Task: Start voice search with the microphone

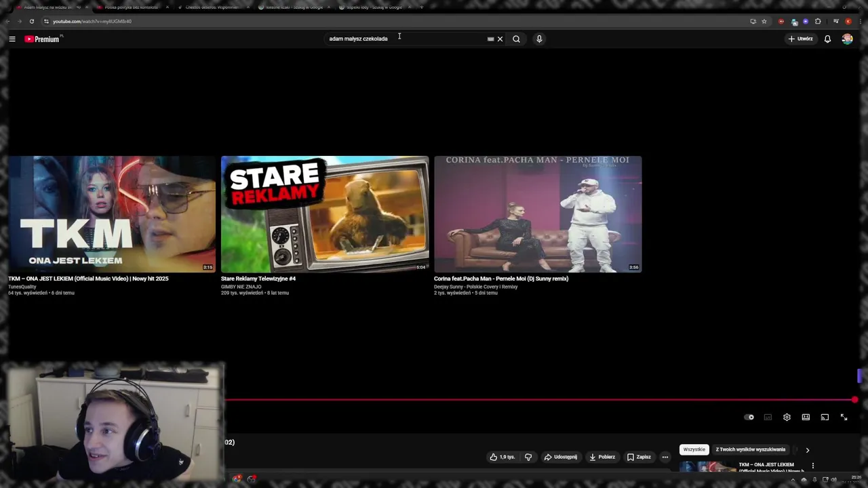Action: coord(539,39)
